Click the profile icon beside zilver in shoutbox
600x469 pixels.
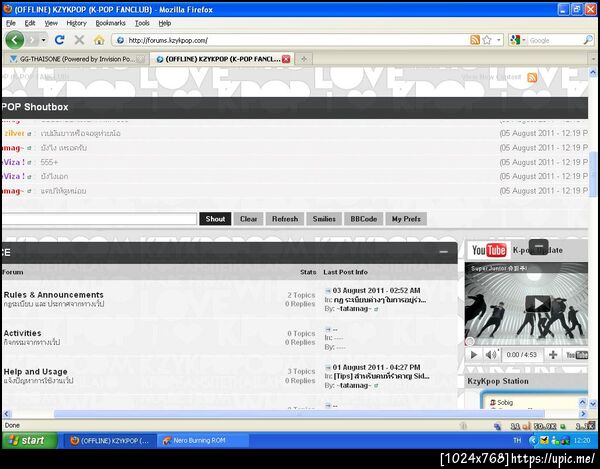29,134
